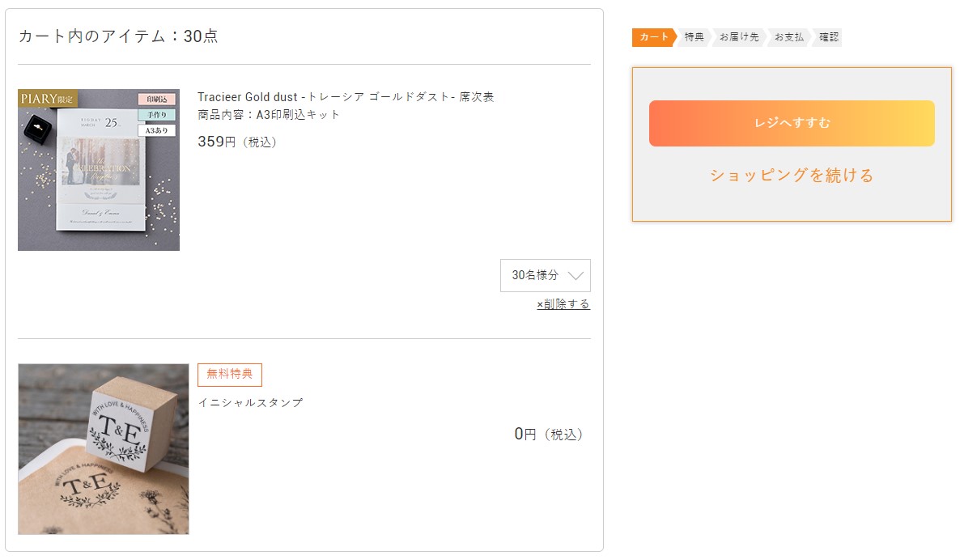The height and width of the screenshot is (560, 960).
Task: Click the teal 手作り tag
Action: point(156,115)
